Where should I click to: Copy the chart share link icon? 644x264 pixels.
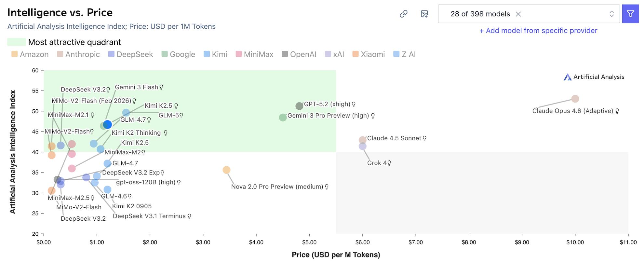pyautogui.click(x=404, y=14)
